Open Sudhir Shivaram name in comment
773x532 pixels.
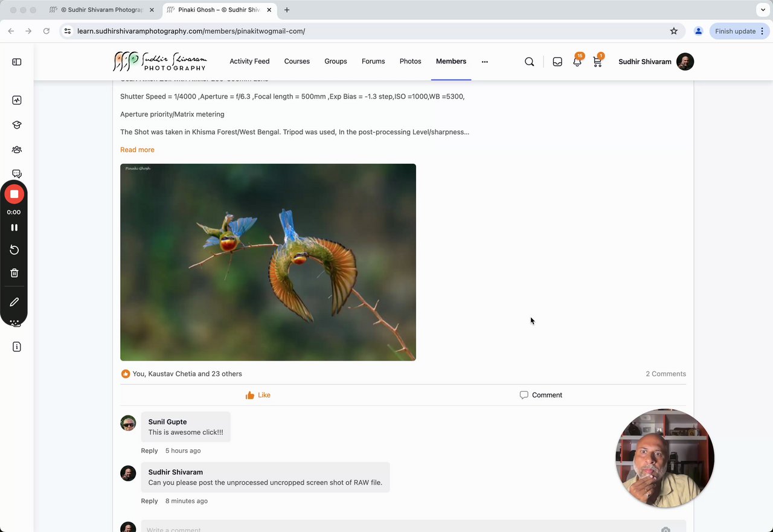click(x=175, y=472)
